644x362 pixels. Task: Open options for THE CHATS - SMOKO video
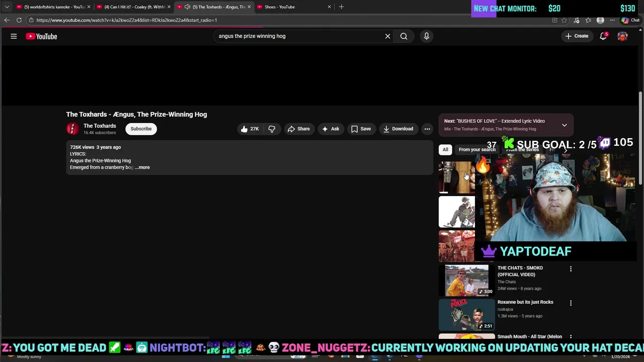(x=571, y=269)
